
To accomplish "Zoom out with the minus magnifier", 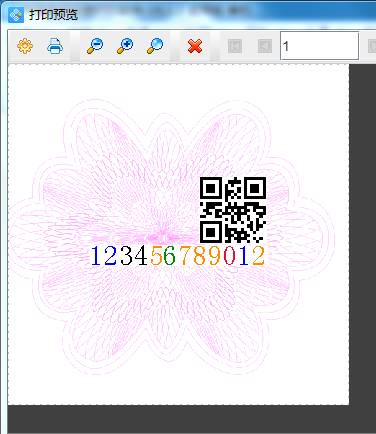I will [x=95, y=46].
